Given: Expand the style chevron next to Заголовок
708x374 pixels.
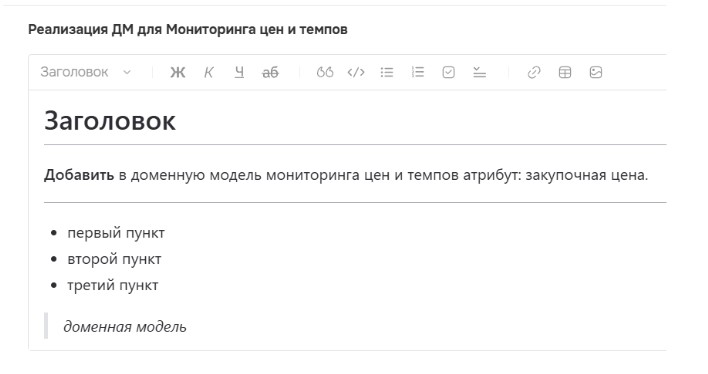Looking at the screenshot, I should tap(127, 72).
